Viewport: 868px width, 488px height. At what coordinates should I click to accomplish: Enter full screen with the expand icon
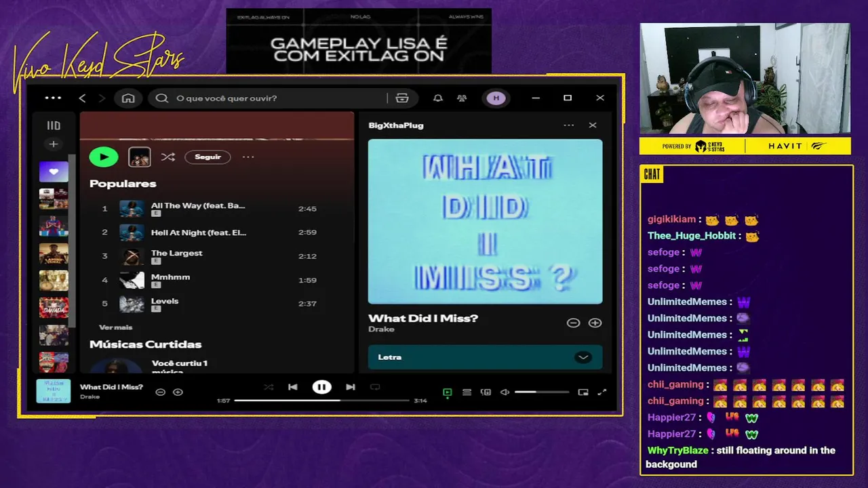pos(601,392)
